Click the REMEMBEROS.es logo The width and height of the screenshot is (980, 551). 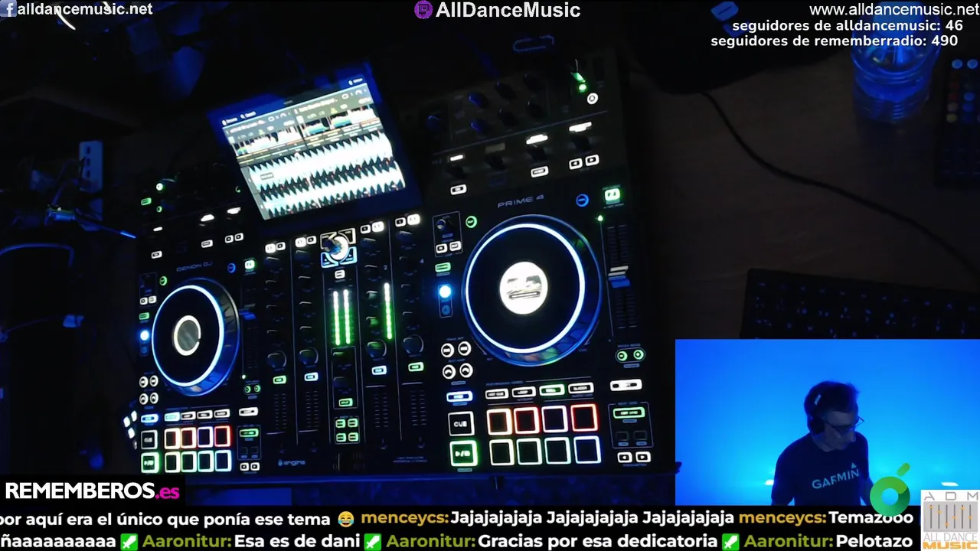92,491
